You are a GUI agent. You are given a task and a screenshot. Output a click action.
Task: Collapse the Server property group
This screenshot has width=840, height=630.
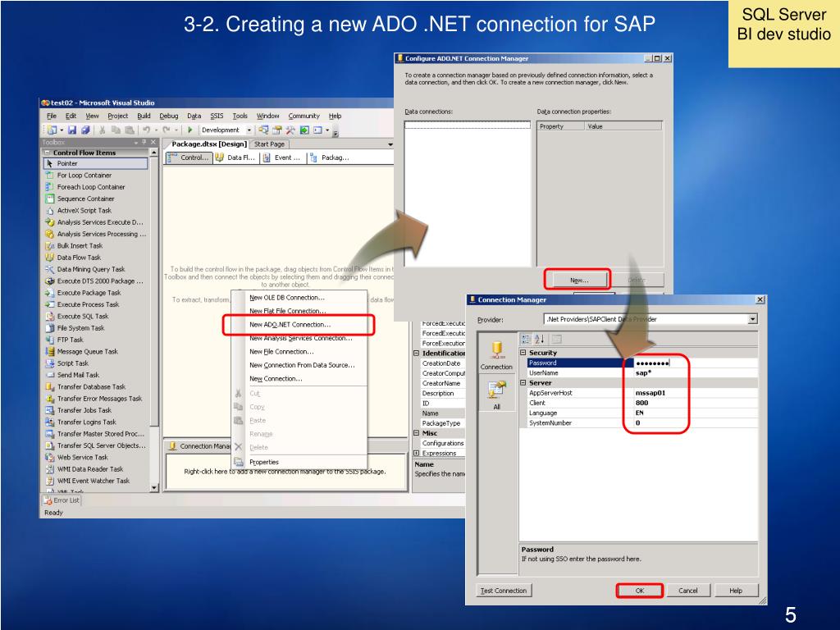coord(523,383)
